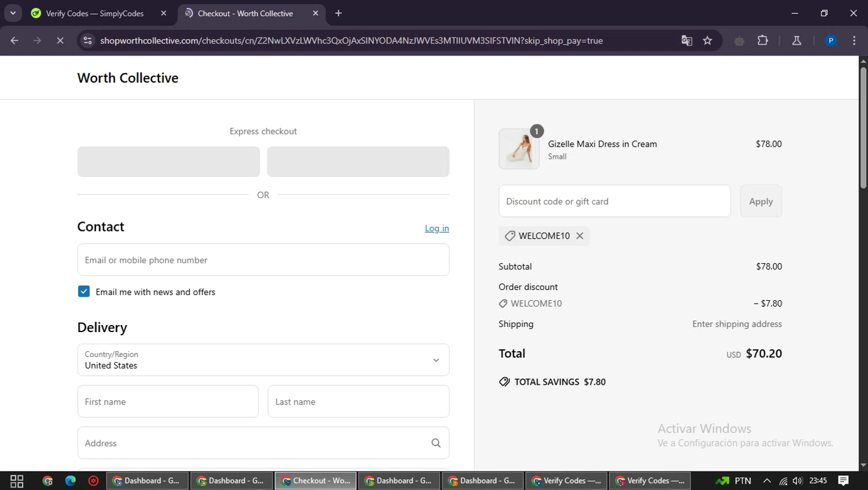The width and height of the screenshot is (868, 490).
Task: Open the red circular app in taskbar
Action: (x=93, y=481)
